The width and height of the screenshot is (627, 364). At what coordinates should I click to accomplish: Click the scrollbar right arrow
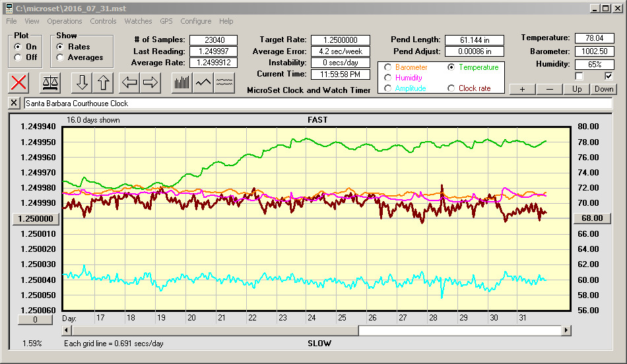[566, 330]
